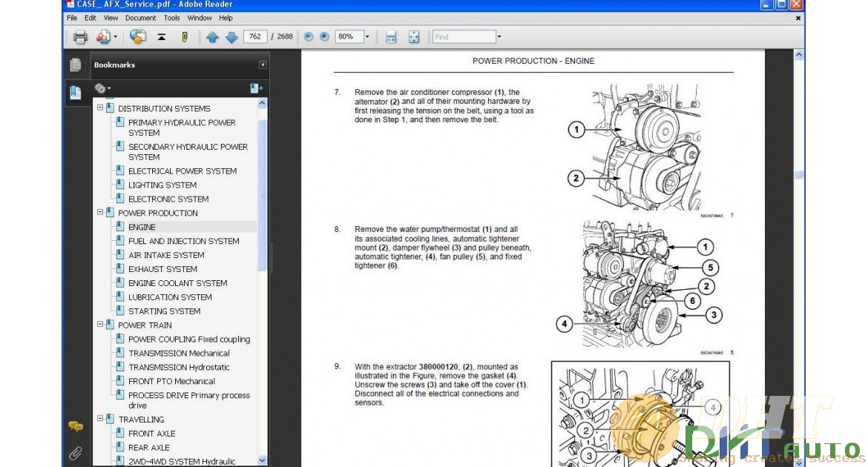
Task: Open the Tools menu
Action: coord(171,18)
